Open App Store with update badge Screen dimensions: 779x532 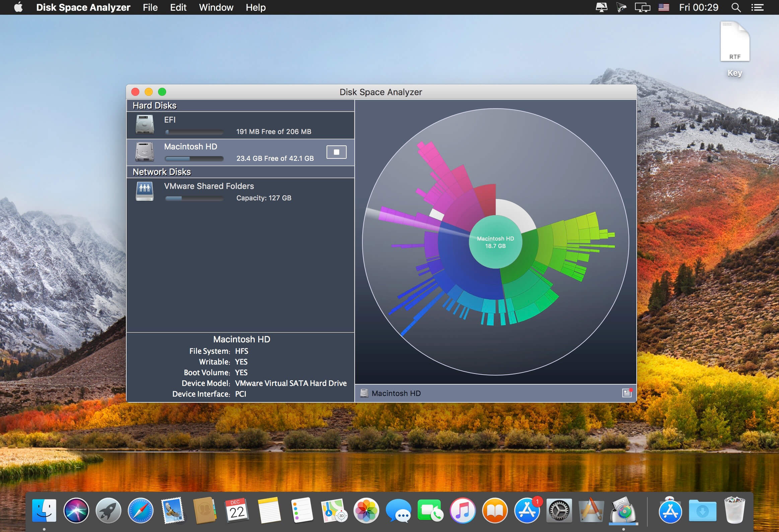pyautogui.click(x=527, y=510)
